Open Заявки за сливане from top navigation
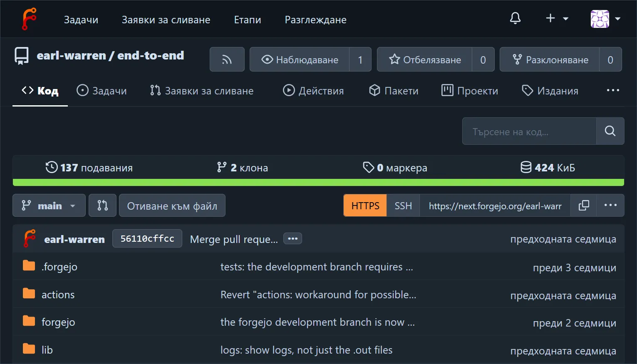Image resolution: width=637 pixels, height=364 pixels. 166,19
